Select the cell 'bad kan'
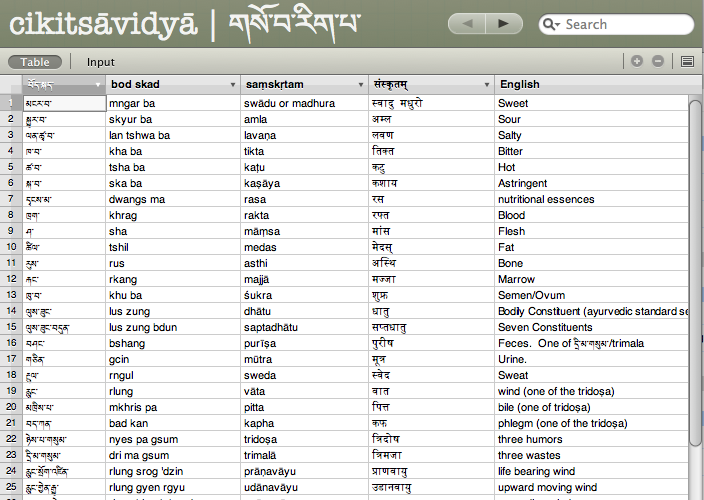Screen dimensions: 704x500 pos(173,423)
